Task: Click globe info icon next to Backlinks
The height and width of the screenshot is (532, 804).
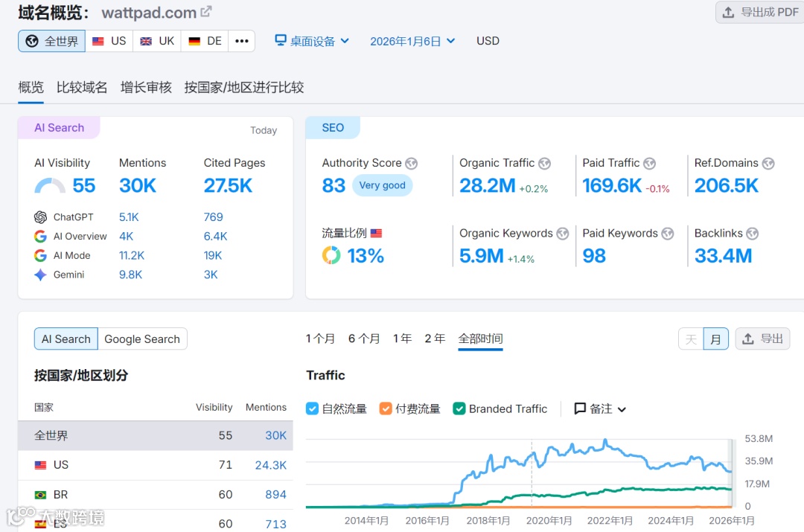Action: [752, 234]
